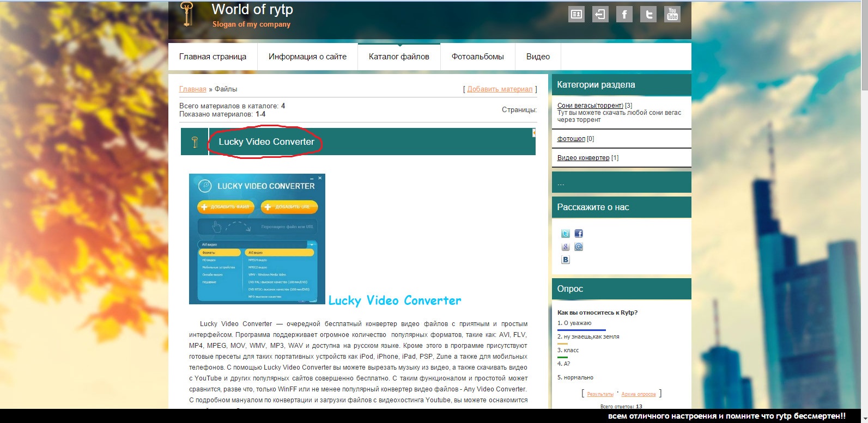Open the registration card icon in header

[x=576, y=14]
